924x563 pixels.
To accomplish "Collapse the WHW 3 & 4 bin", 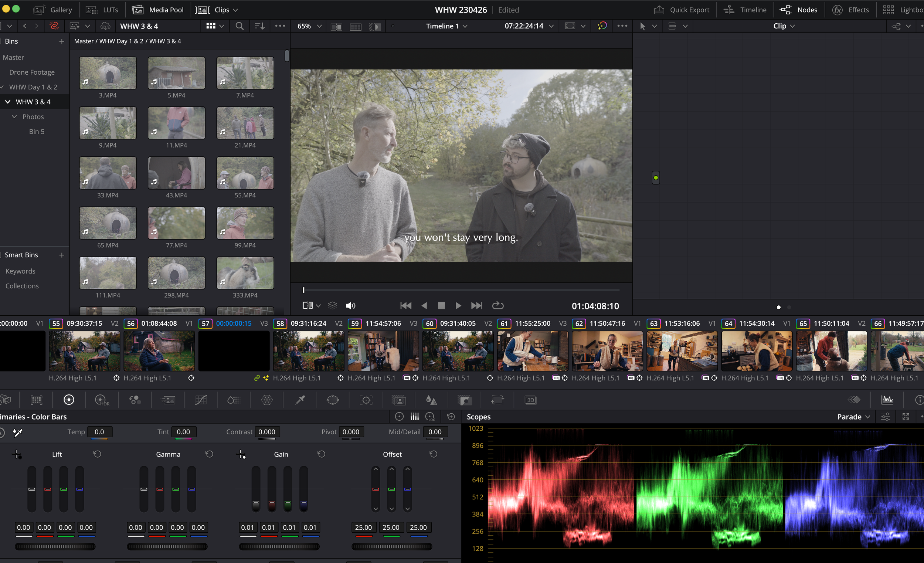I will pos(7,102).
